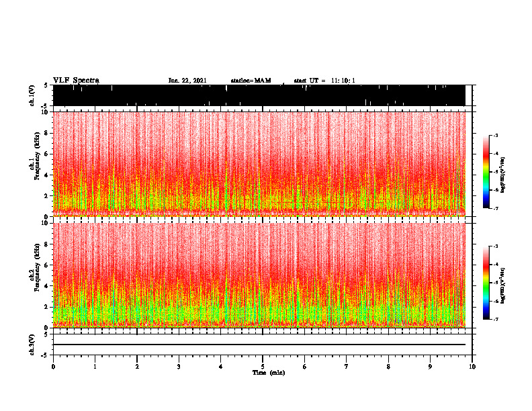This screenshot has width=532, height=411.
Task: Click the "-3" label on ch.1 colorbar
Action: 496,135
